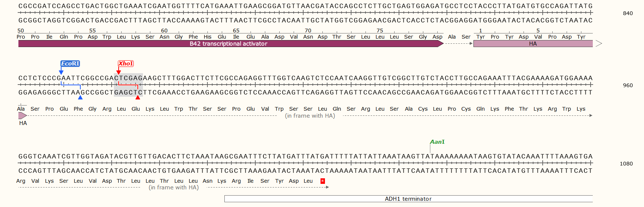Click the white continuation arrowhead after HA bar
This screenshot has width=644, height=207.
point(599,44)
